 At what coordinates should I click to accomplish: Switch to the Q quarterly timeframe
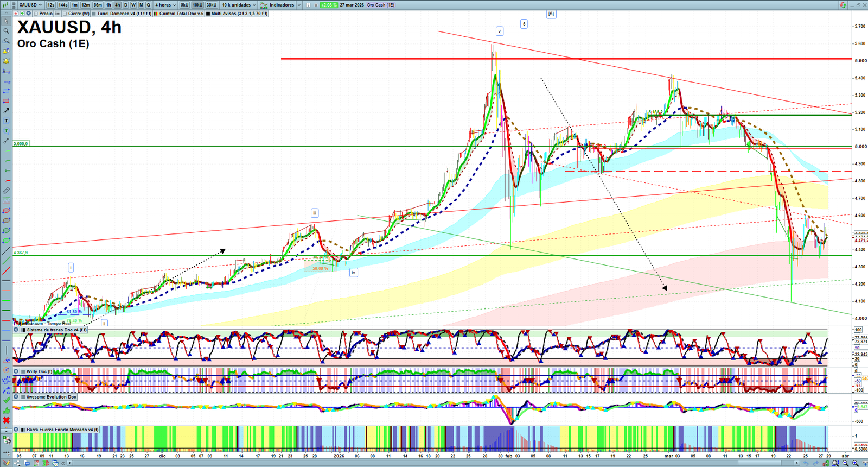pos(148,5)
